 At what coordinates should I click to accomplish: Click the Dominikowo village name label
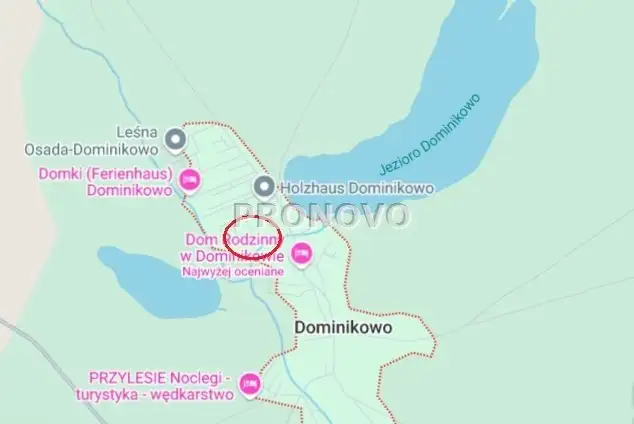(x=343, y=327)
